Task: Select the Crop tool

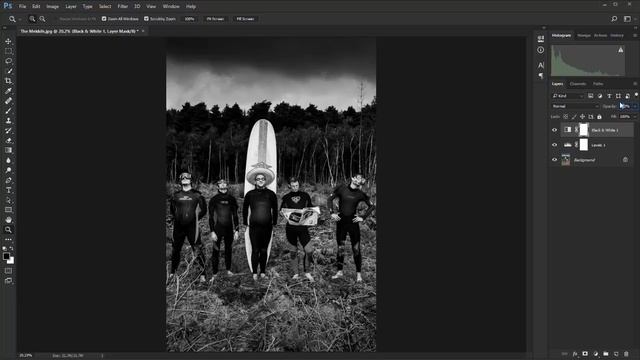Action: (8, 81)
